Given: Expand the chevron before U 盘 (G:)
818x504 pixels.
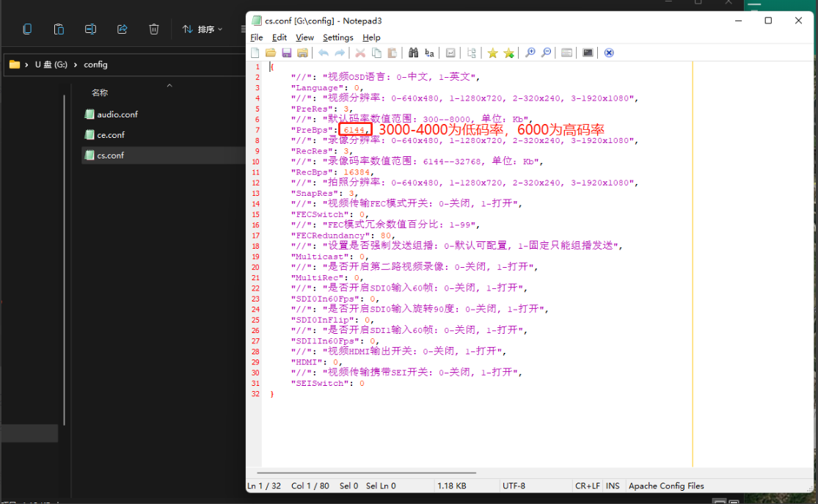Looking at the screenshot, I should coord(26,65).
